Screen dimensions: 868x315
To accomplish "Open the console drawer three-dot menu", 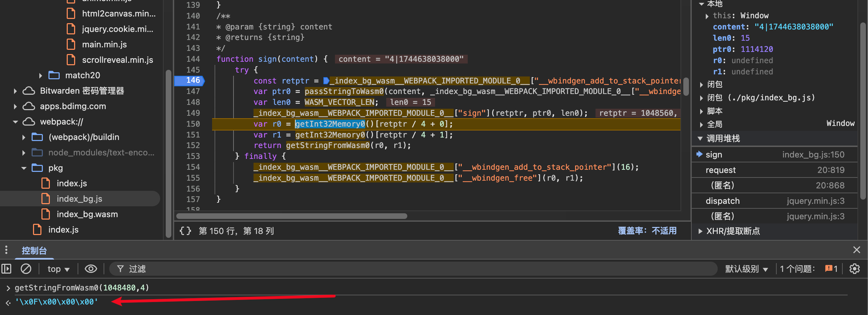I will 6,250.
